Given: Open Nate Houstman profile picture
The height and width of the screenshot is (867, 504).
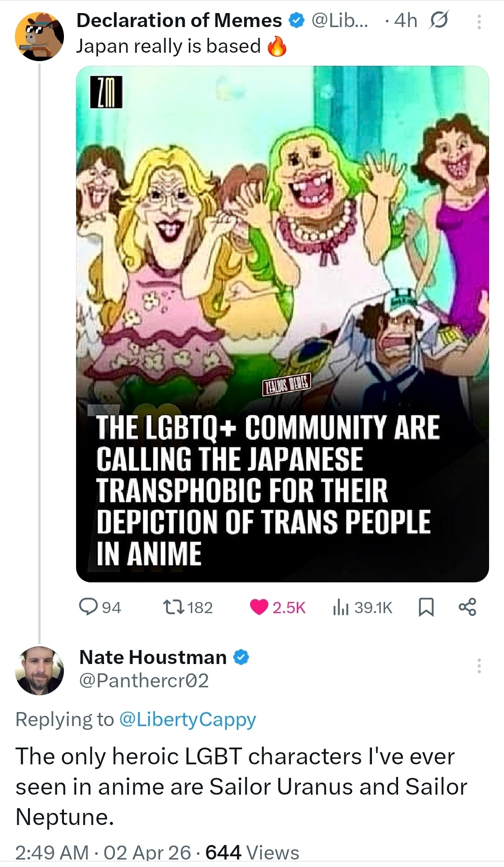Looking at the screenshot, I should (x=39, y=671).
